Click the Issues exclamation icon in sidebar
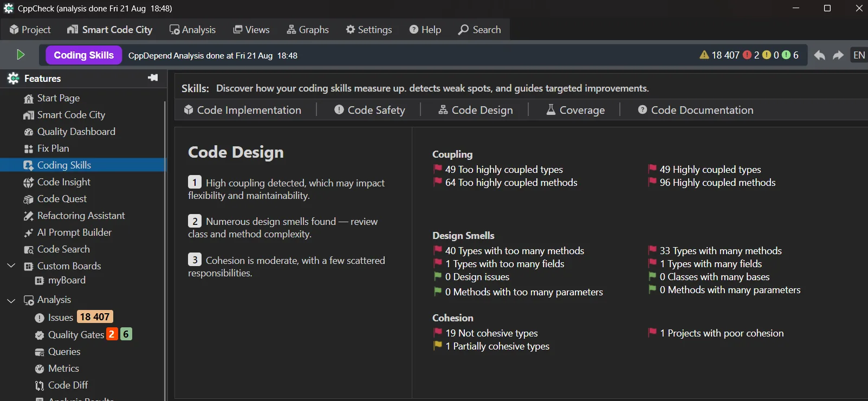 pyautogui.click(x=40, y=318)
